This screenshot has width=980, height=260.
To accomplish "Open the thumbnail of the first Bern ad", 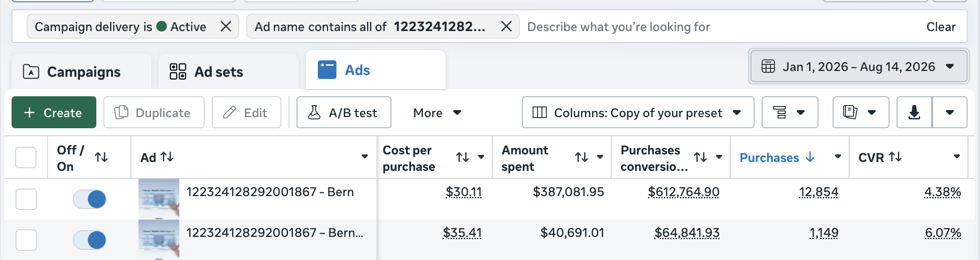I will 159,199.
